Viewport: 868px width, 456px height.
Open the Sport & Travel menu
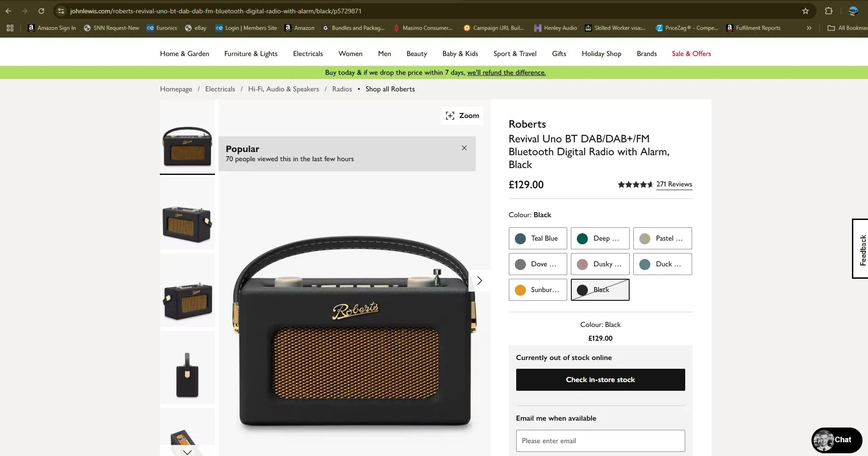515,54
